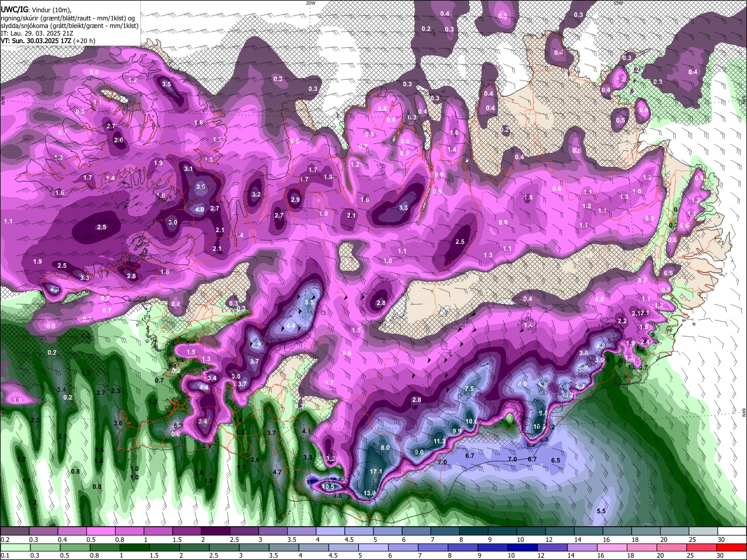Click upper-scale lavender swatch between 4 and 4.5

(330, 531)
